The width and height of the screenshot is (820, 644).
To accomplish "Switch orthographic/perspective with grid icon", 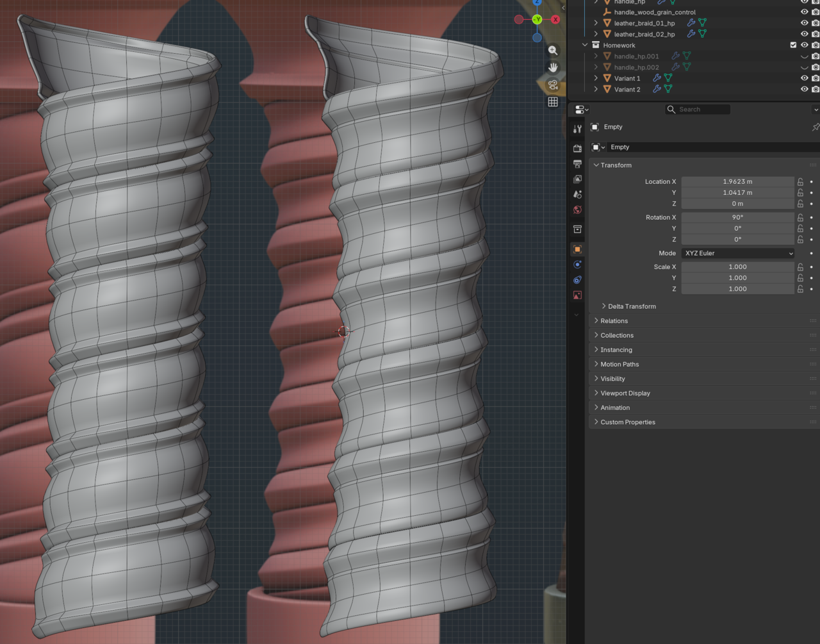I will pos(553,102).
